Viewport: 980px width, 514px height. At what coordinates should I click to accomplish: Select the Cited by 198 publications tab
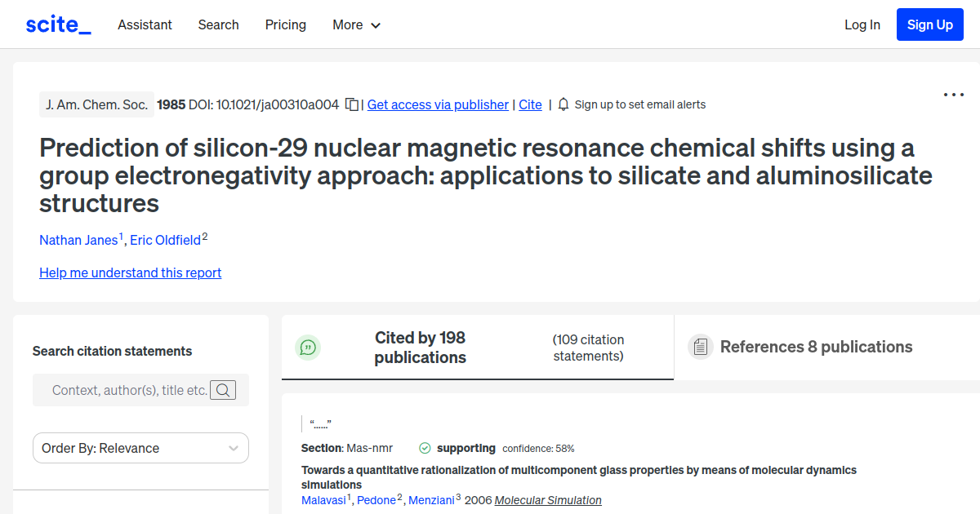[420, 347]
